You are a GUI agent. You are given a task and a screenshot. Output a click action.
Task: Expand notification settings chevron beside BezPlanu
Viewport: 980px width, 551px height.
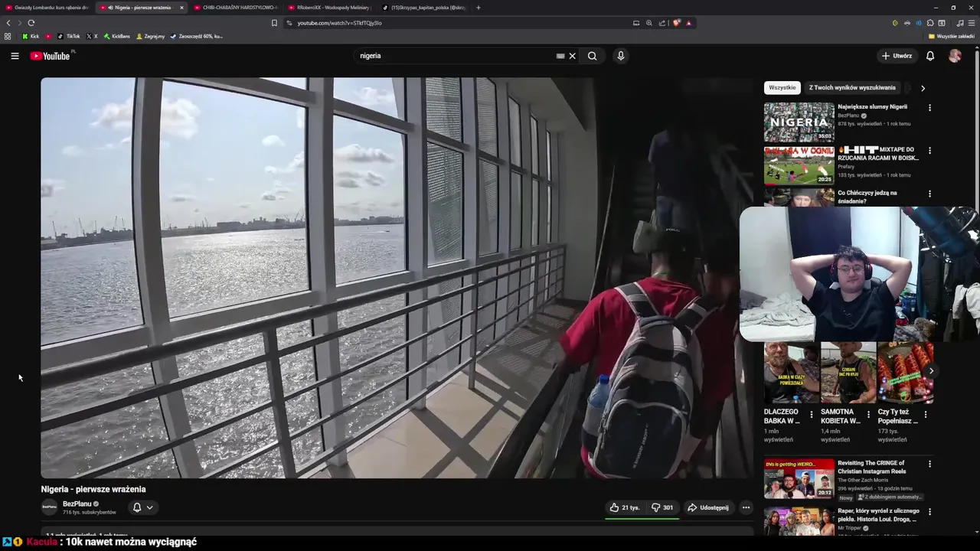pos(149,507)
